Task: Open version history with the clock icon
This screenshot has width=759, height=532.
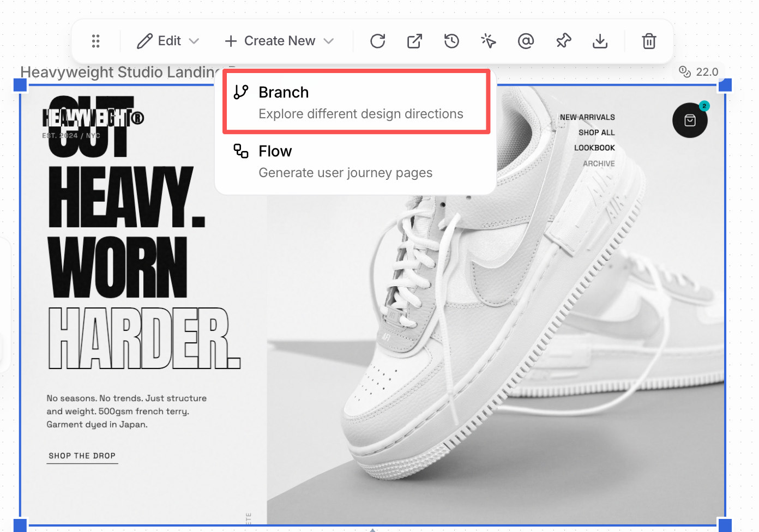Action: 451,41
